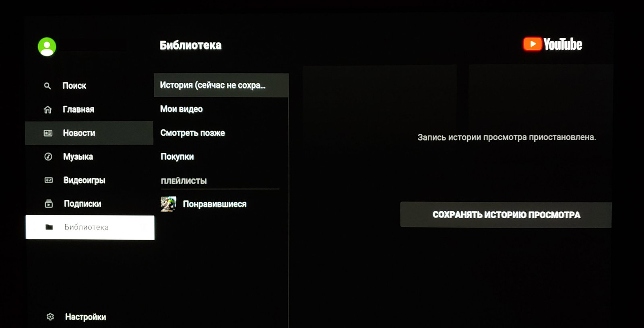This screenshot has height=328, width=644.
Task: Click the subscriptions icon beside Подписки
Action: click(x=49, y=204)
